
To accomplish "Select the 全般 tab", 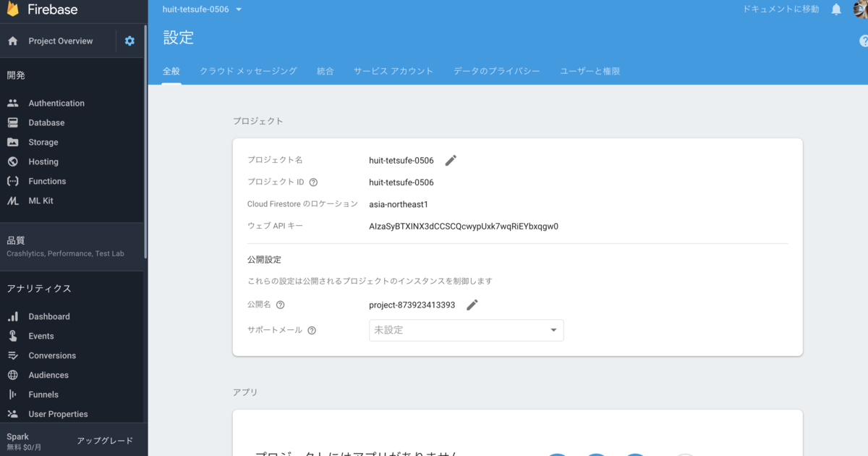I will [x=171, y=71].
